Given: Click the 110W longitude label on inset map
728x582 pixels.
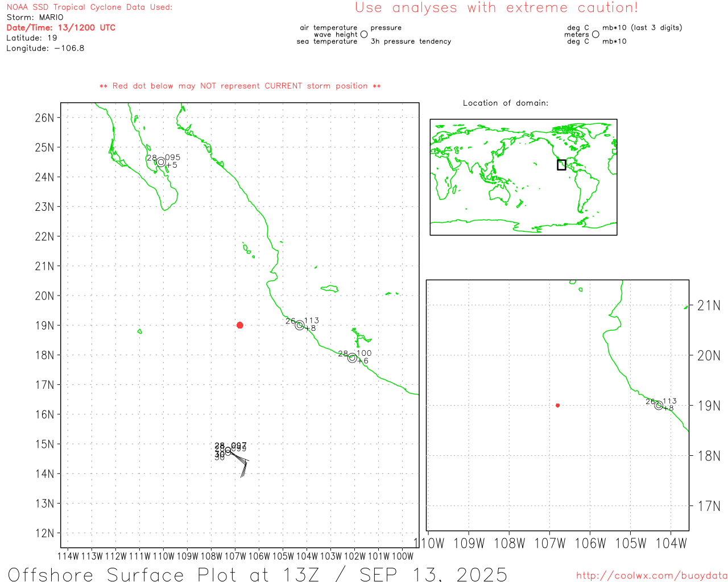Looking at the screenshot, I should [429, 543].
